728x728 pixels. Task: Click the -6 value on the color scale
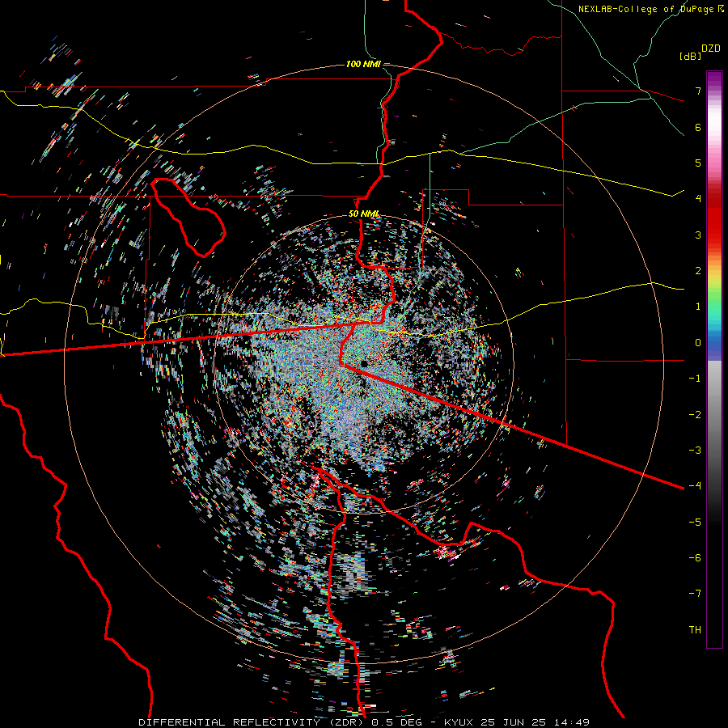[695, 558]
